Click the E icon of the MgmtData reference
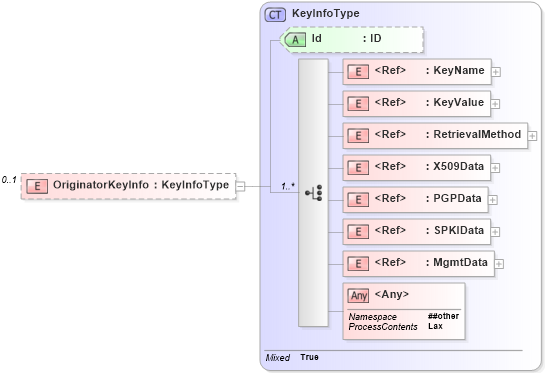 [358, 263]
